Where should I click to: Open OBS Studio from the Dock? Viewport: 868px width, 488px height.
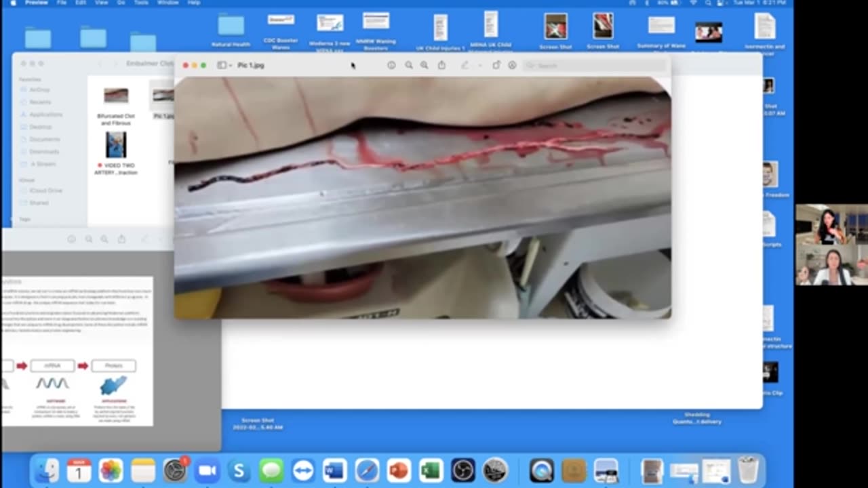[x=463, y=470]
